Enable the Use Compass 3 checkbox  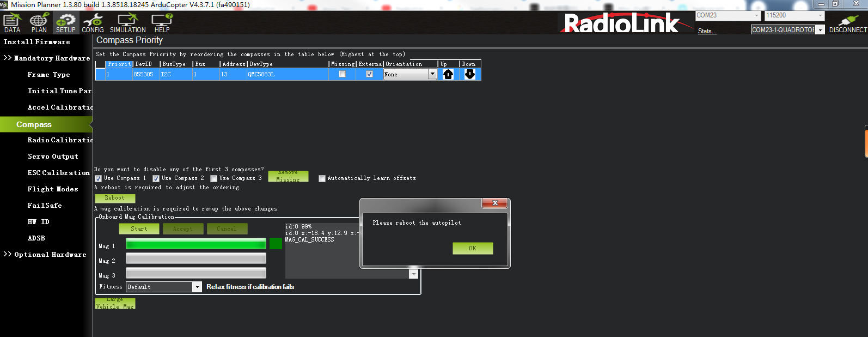coord(214,178)
